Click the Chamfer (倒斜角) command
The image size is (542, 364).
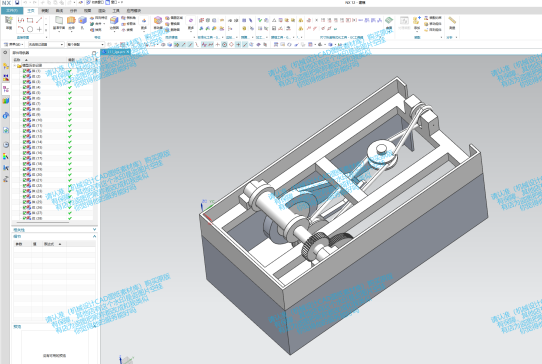tap(128, 18)
